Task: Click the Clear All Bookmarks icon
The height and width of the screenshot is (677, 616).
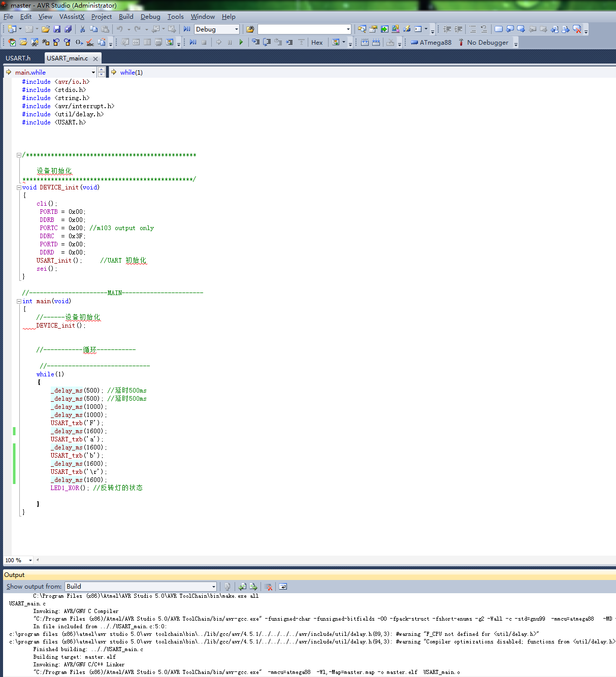Action: click(577, 29)
